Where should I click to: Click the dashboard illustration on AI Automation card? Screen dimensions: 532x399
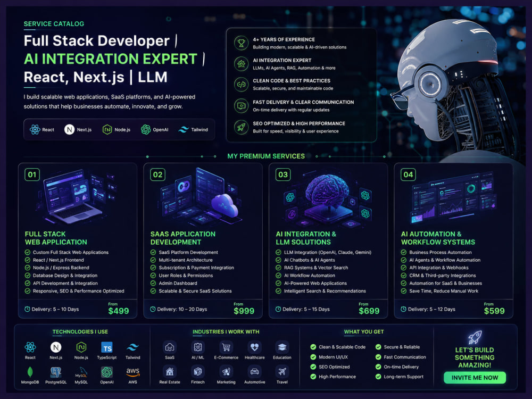point(453,198)
